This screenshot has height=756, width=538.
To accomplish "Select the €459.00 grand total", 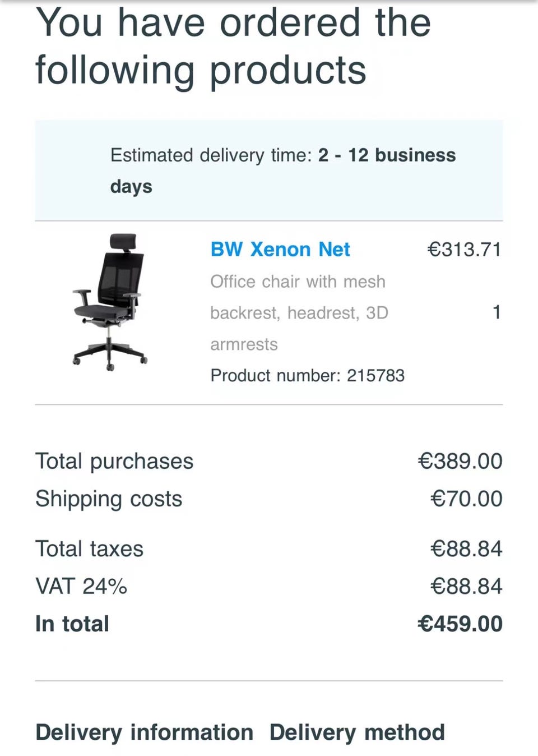I will tap(460, 624).
